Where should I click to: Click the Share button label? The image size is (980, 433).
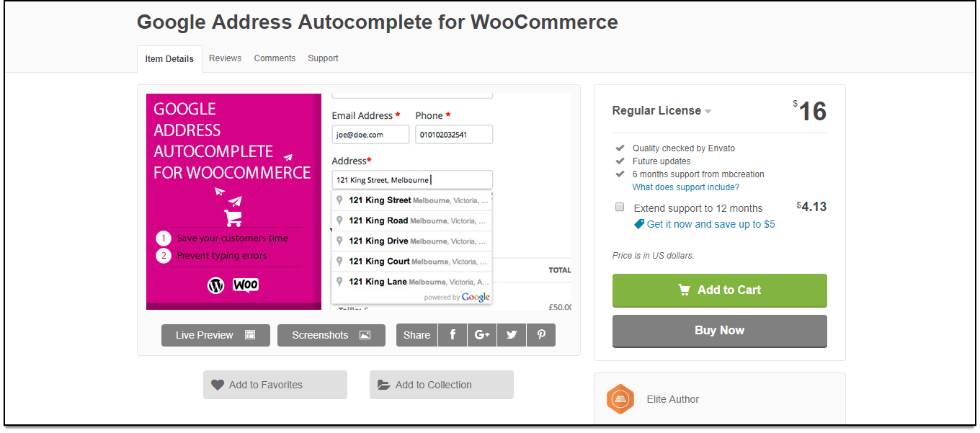(x=416, y=335)
